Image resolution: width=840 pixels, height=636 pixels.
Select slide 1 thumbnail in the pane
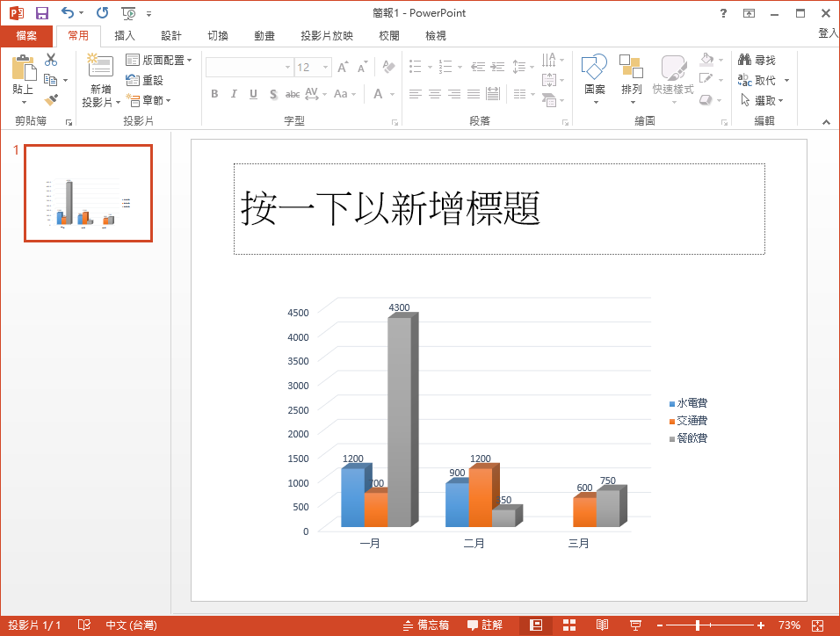[x=88, y=193]
